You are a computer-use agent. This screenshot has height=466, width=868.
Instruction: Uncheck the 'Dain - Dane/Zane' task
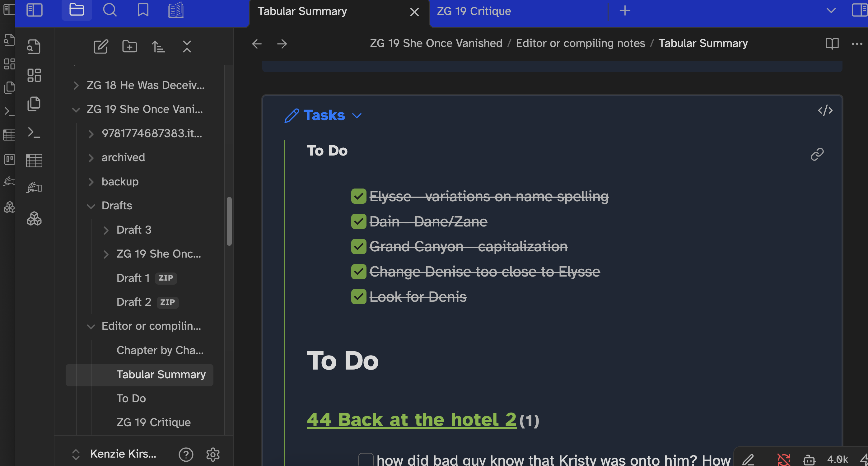pyautogui.click(x=358, y=221)
